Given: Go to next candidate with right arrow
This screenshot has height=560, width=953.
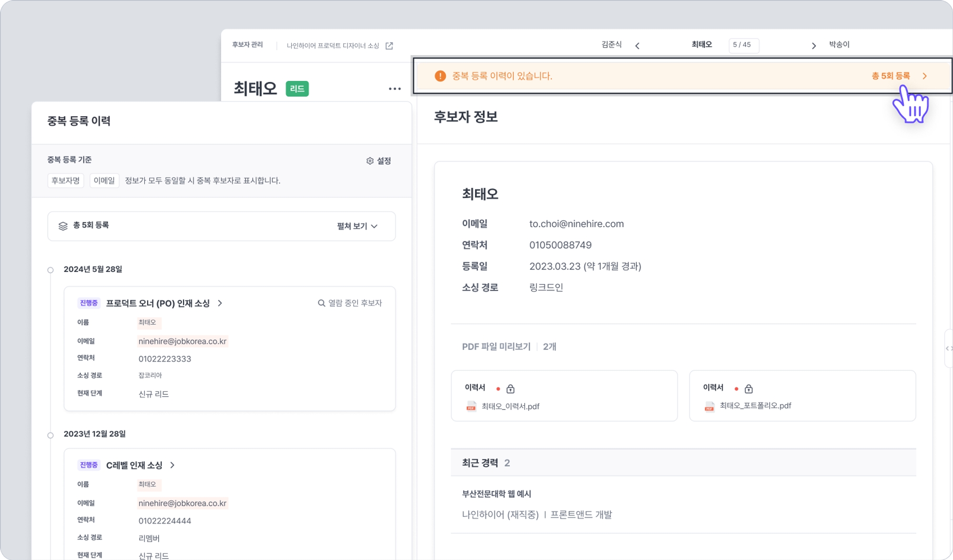Looking at the screenshot, I should pyautogui.click(x=813, y=46).
